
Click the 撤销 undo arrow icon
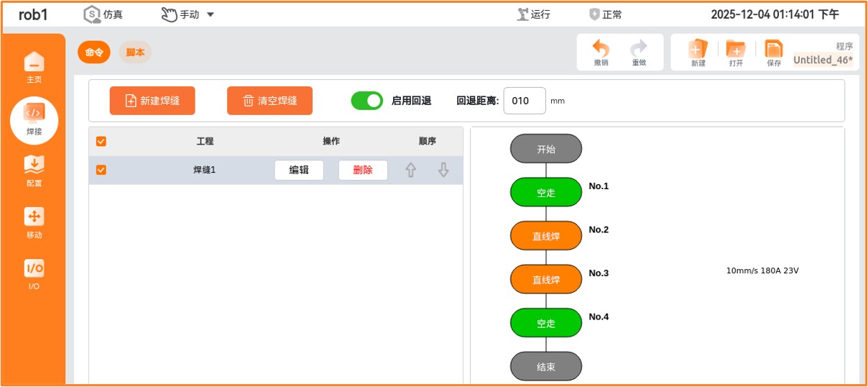click(601, 50)
